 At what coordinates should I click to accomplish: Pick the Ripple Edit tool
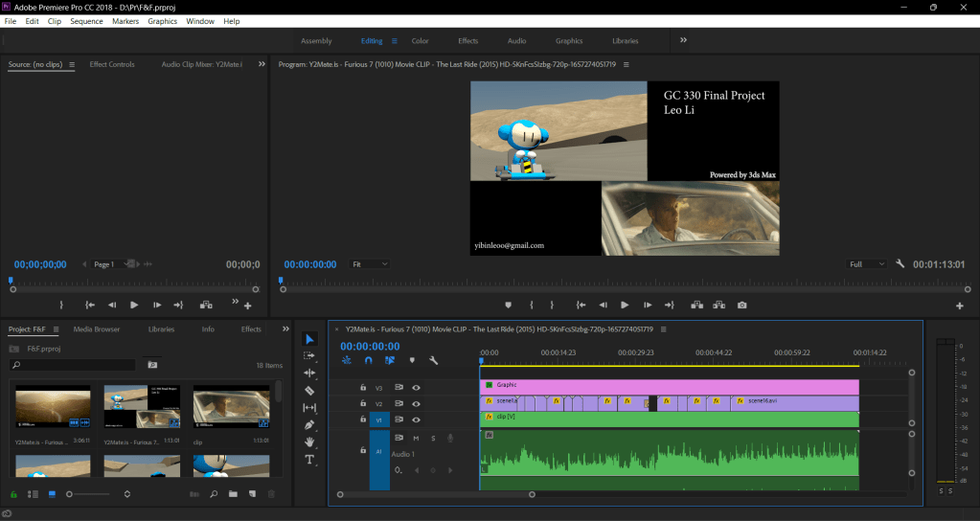[309, 373]
